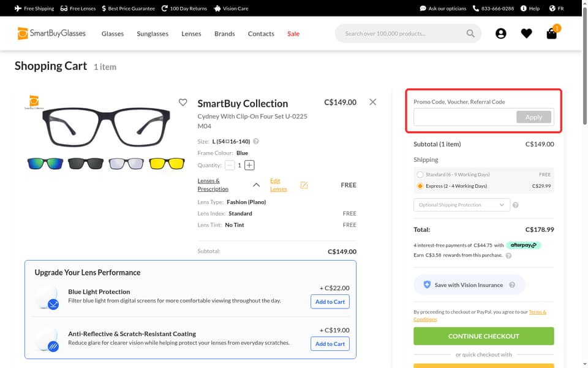The width and height of the screenshot is (588, 368).
Task: Decrease quantity with minus button
Action: 230,165
